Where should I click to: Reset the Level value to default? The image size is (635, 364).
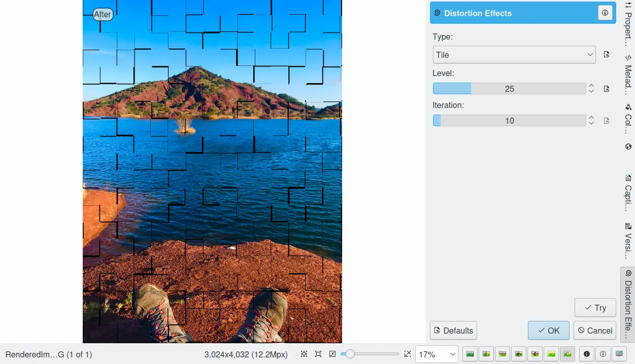[607, 89]
